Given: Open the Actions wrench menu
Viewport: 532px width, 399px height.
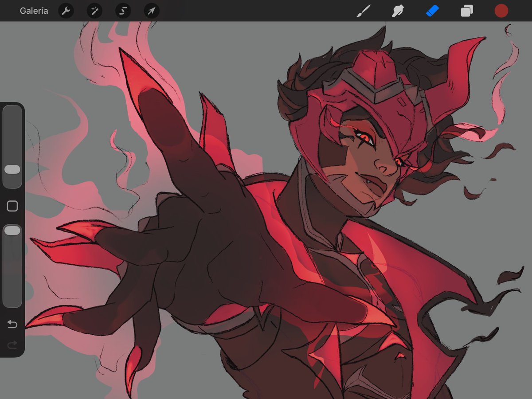Looking at the screenshot, I should pos(66,11).
